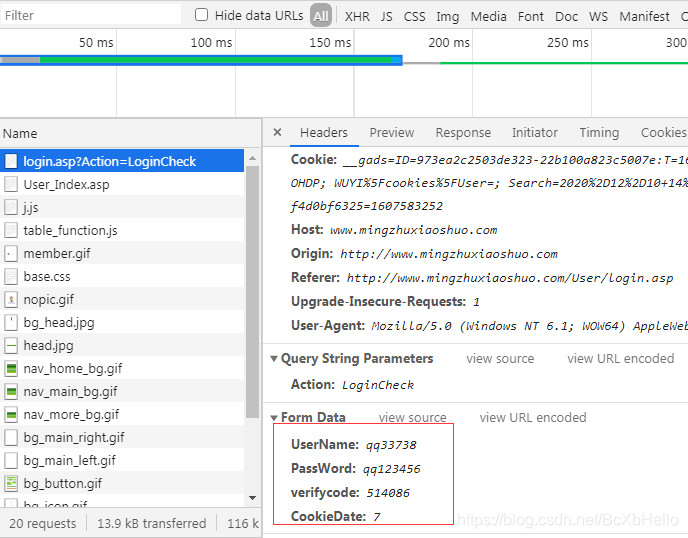
Task: Select the table_function.js request
Action: [122, 231]
